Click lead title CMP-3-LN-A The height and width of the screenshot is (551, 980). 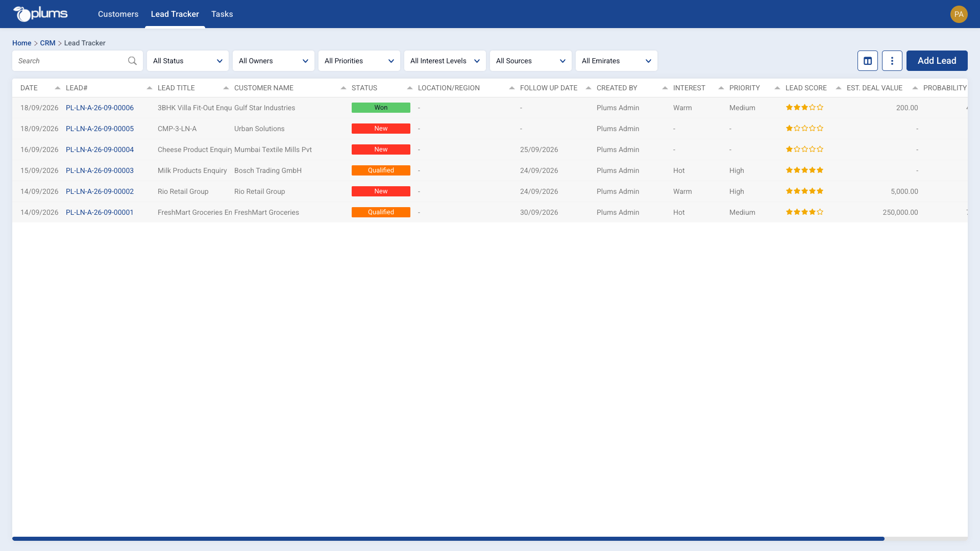pyautogui.click(x=177, y=129)
